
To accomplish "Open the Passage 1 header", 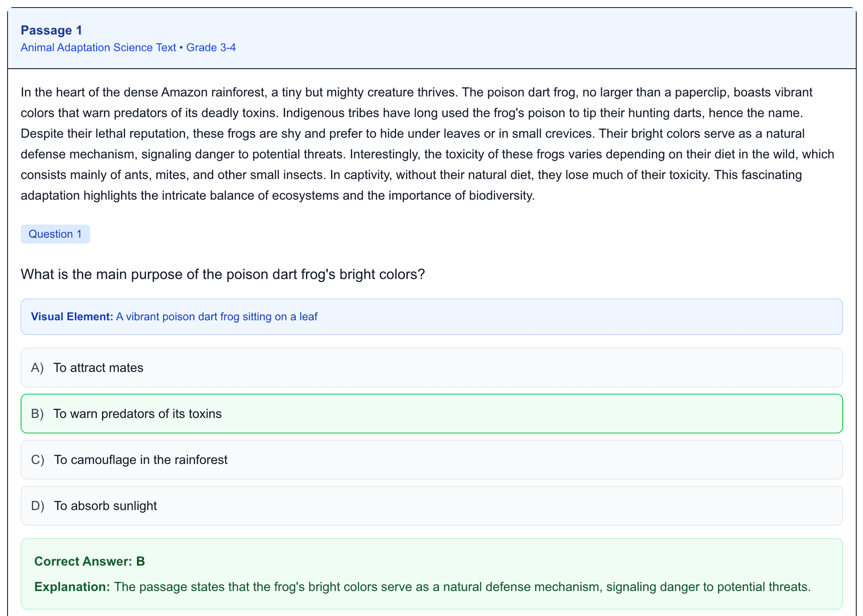I will coord(51,30).
